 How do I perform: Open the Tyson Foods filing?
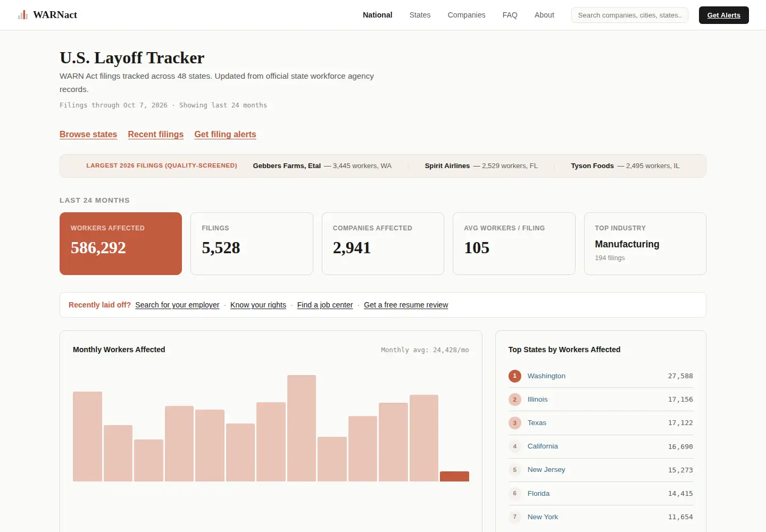[x=625, y=166]
